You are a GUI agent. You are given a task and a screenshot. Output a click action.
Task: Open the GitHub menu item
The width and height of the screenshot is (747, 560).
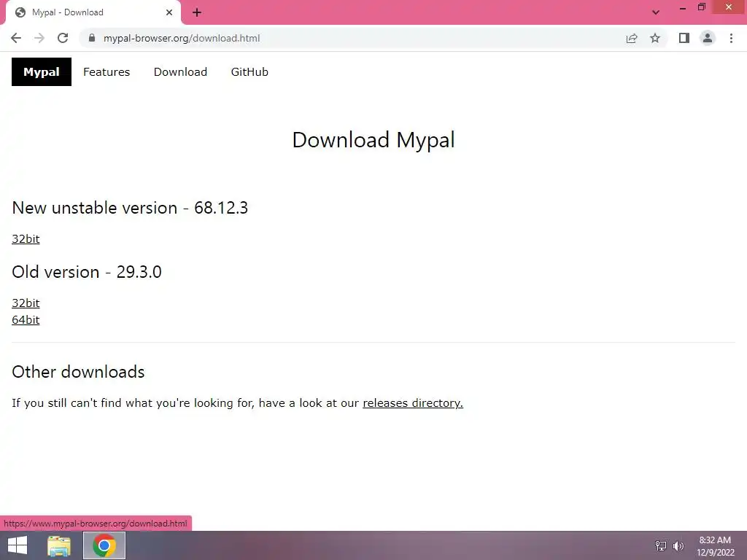[x=249, y=72]
